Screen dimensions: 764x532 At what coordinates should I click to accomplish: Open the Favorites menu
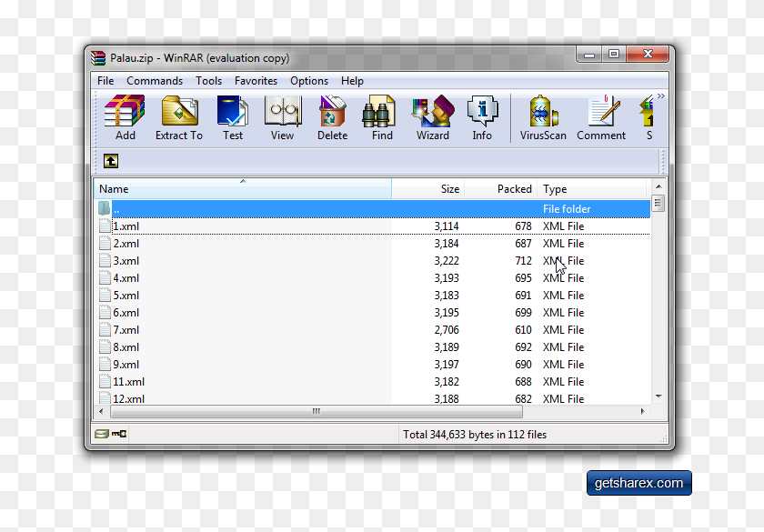point(256,81)
